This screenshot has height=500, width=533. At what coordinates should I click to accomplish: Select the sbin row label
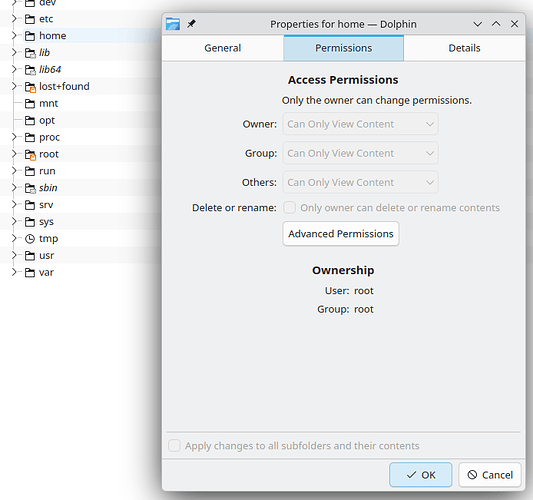pyautogui.click(x=48, y=188)
